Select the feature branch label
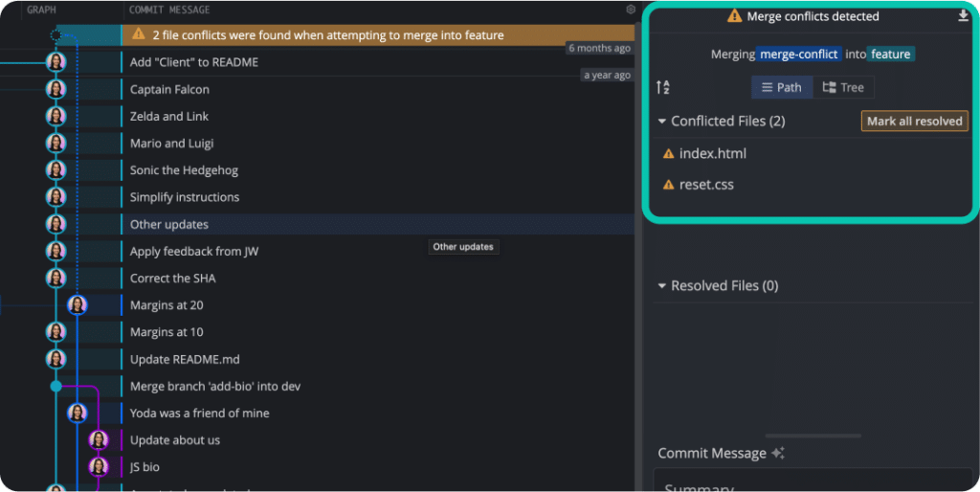The image size is (980, 492). click(x=891, y=55)
